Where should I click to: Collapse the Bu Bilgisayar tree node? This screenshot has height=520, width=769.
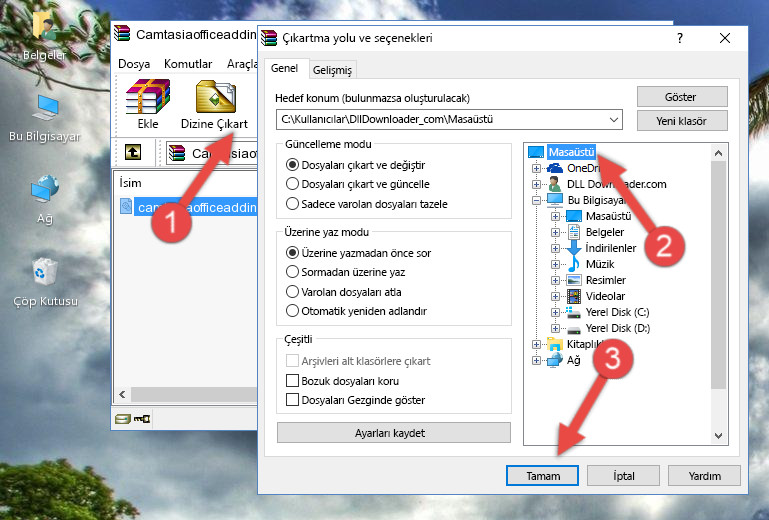click(536, 200)
